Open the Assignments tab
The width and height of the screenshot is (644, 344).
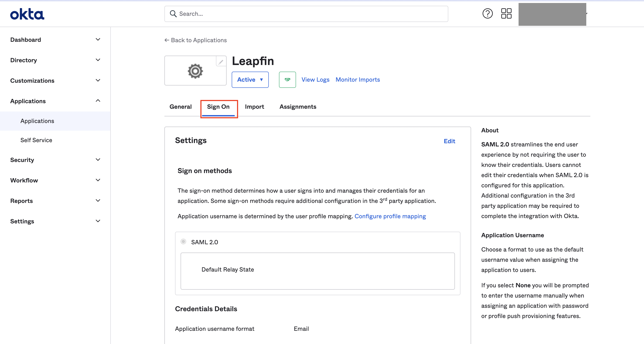298,107
